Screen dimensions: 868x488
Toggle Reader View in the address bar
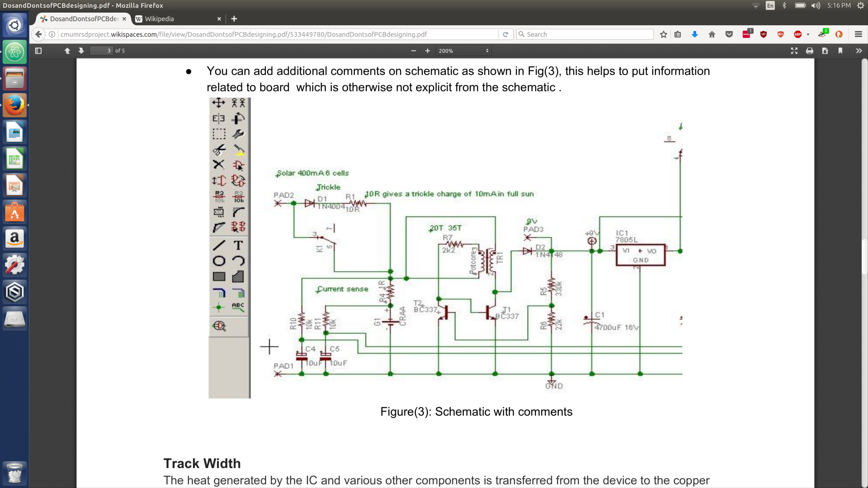coord(678,34)
